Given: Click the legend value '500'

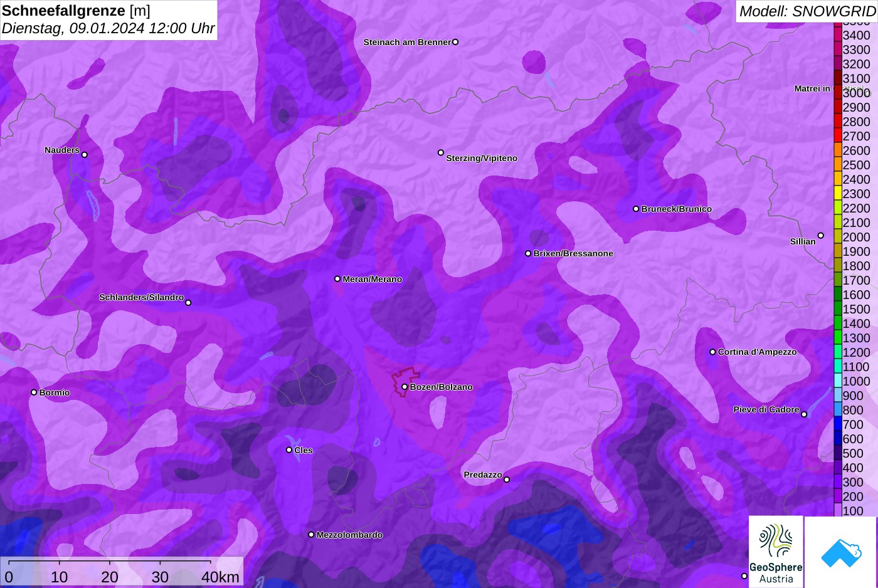Looking at the screenshot, I should pyautogui.click(x=853, y=453).
